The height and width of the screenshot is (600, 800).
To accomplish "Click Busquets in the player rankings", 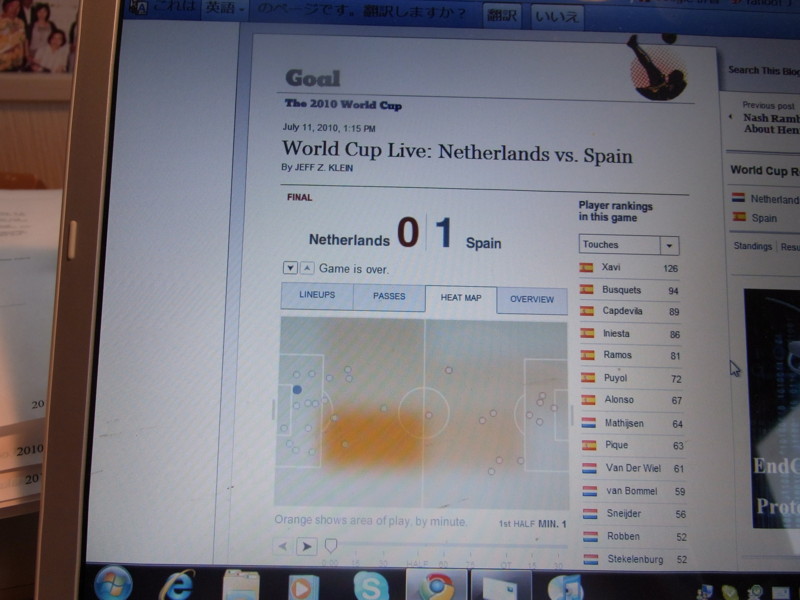I will 621,290.
